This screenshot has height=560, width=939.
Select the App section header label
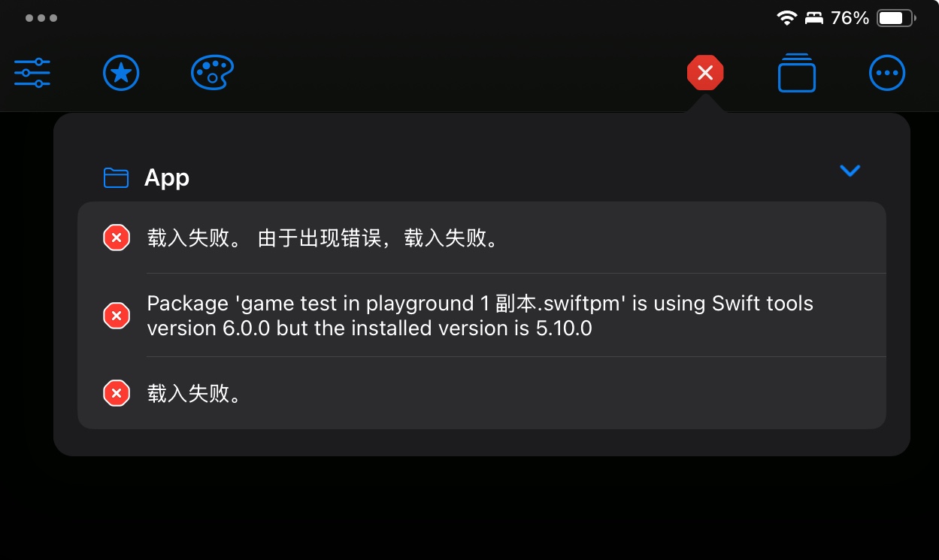click(167, 177)
